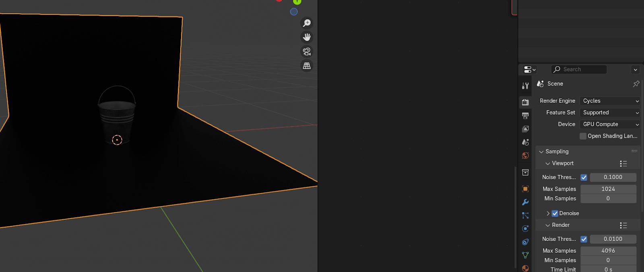Switch perspective/orthographic with the grid icon
Screen dimensions: 644x272
[307, 65]
